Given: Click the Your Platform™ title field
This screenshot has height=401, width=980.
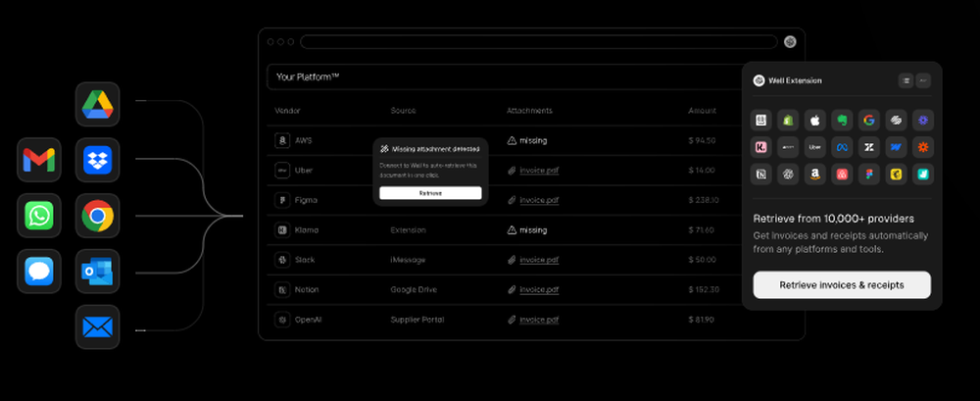Looking at the screenshot, I should click(504, 76).
